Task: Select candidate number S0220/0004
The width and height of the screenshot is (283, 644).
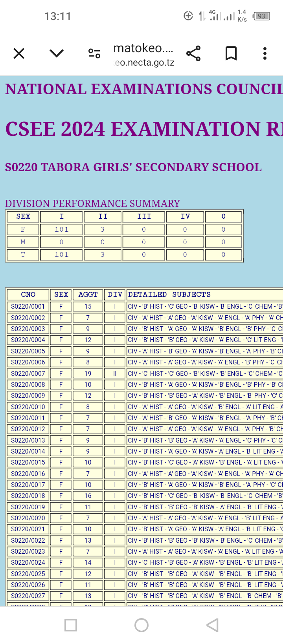Action: (x=28, y=340)
